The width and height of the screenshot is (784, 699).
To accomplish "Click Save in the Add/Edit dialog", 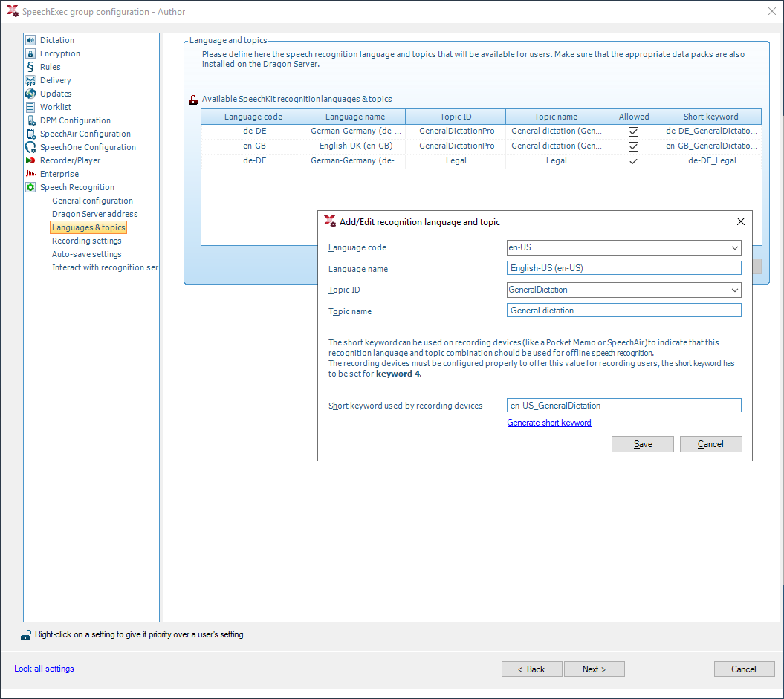I will pyautogui.click(x=643, y=444).
